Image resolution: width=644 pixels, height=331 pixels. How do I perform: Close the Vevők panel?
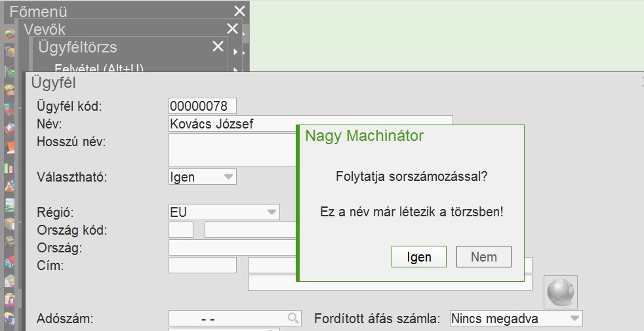tap(232, 29)
